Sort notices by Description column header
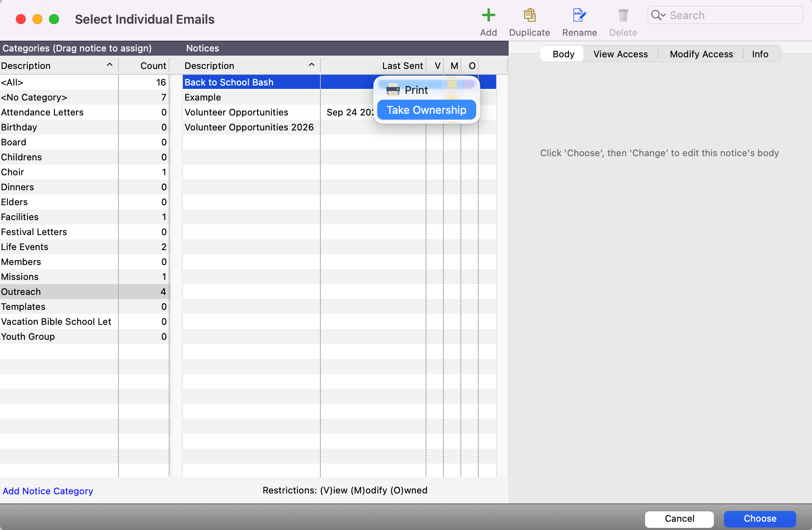 [251, 66]
